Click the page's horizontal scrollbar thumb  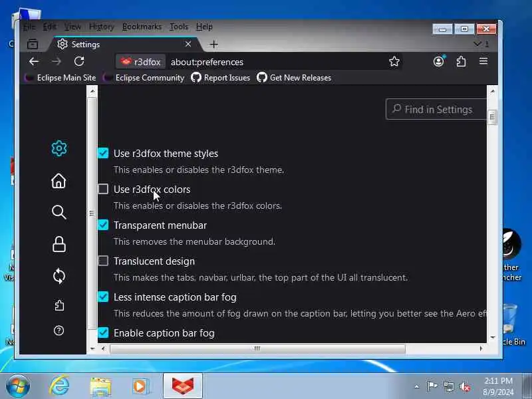tap(257, 348)
